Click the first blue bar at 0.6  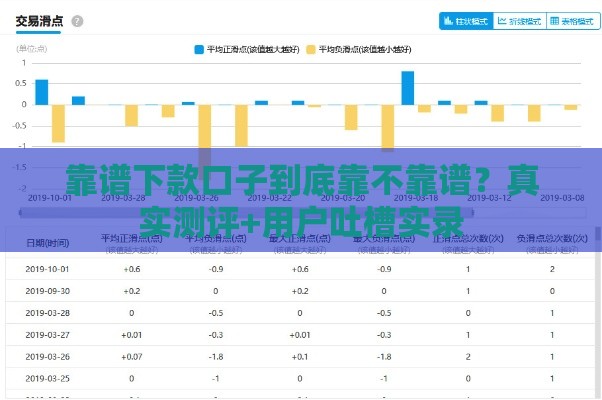tap(42, 92)
